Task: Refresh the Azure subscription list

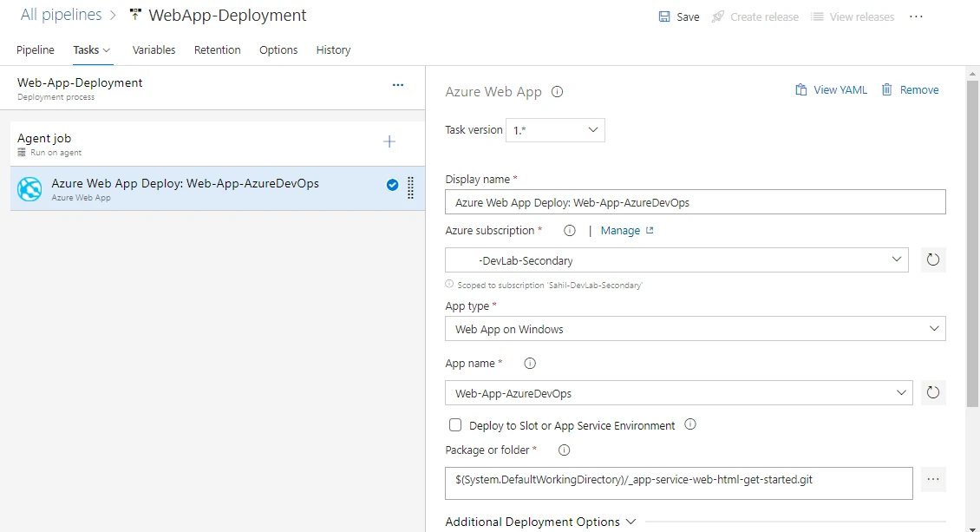Action: coord(933,260)
